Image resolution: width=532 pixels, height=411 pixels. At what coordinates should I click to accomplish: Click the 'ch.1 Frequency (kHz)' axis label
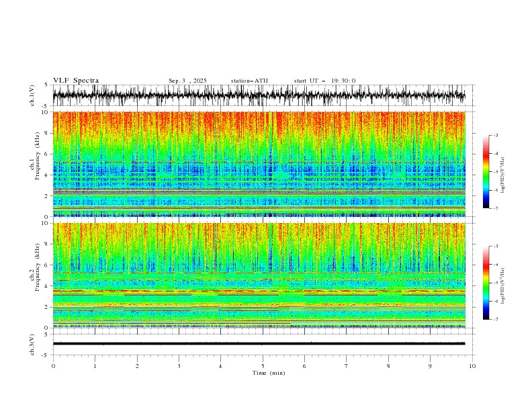coord(35,156)
